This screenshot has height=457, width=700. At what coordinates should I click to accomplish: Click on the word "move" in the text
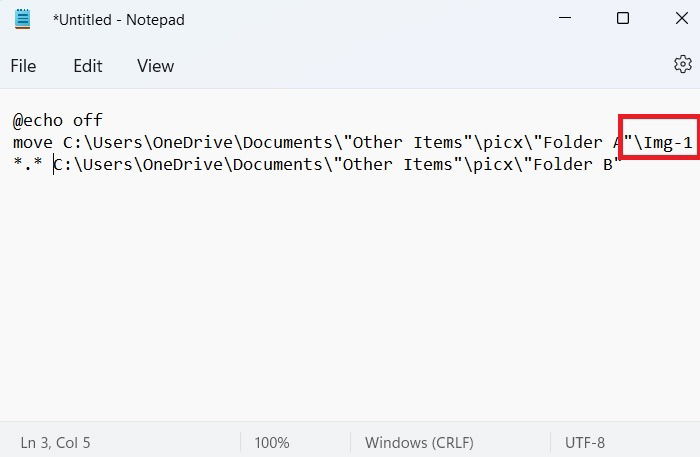point(33,143)
